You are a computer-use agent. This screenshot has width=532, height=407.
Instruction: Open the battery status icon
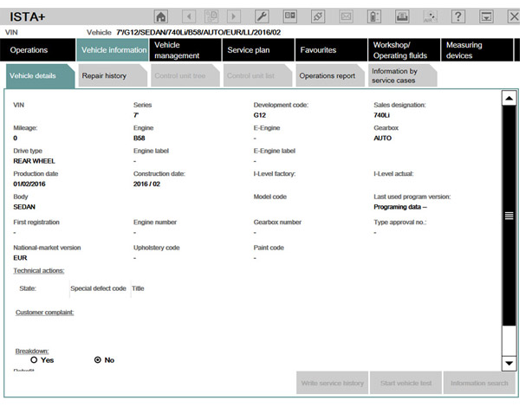point(374,16)
